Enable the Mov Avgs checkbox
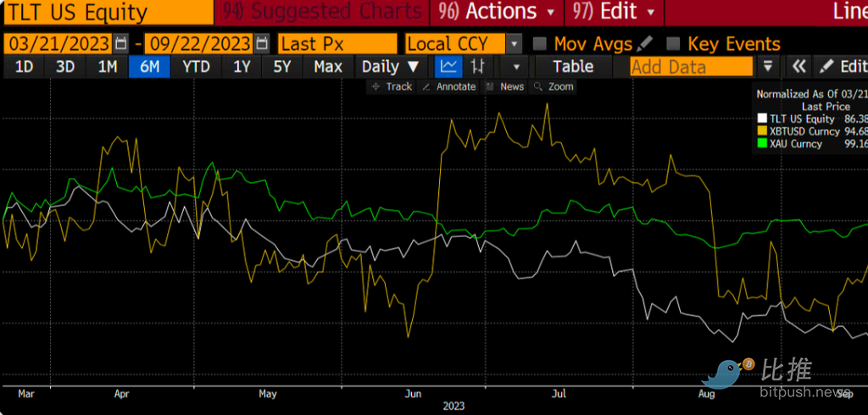868x415 pixels. tap(539, 44)
